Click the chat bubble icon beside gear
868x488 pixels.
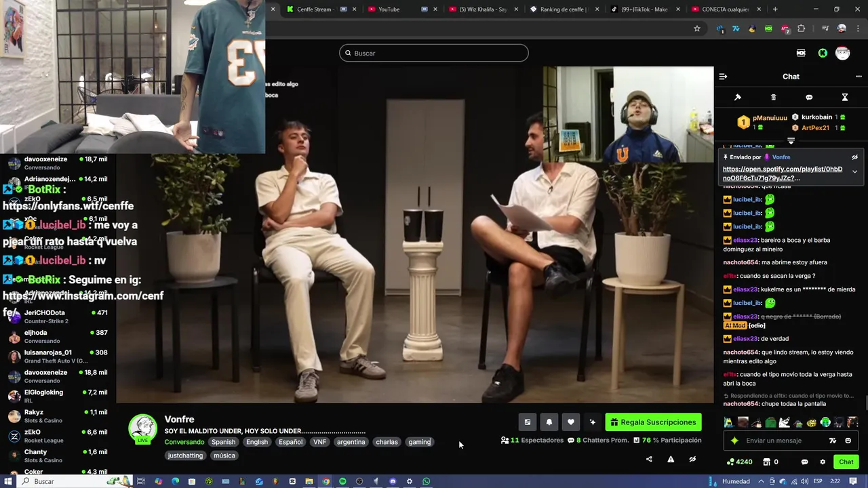click(x=804, y=462)
